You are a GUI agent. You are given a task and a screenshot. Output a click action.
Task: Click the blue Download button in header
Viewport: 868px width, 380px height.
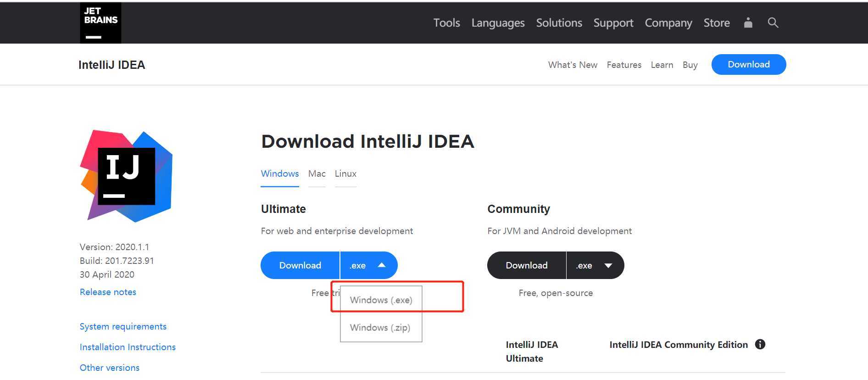coord(748,64)
